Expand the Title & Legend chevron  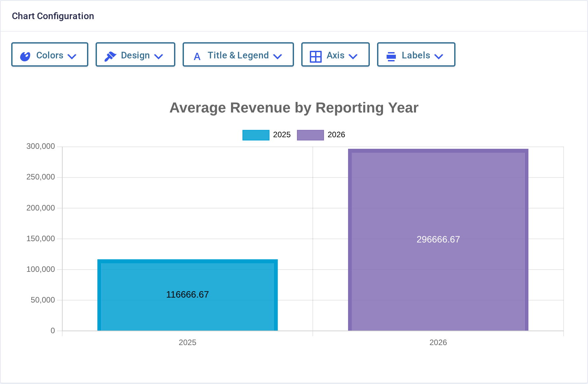click(x=278, y=57)
